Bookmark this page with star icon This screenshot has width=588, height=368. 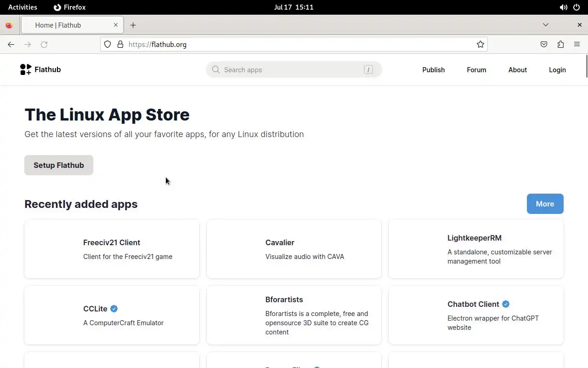point(481,44)
